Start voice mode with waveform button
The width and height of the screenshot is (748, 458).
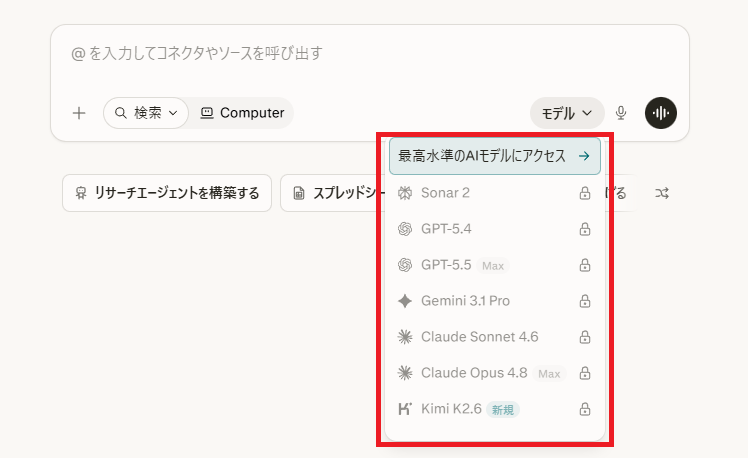(x=661, y=113)
